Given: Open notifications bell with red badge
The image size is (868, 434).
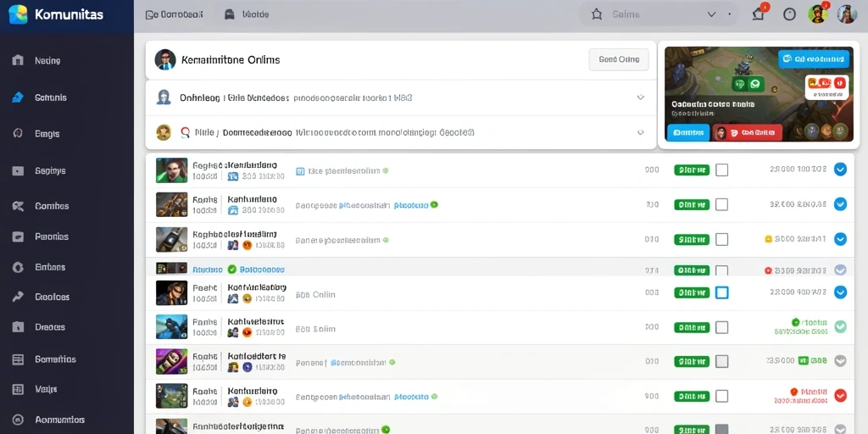Looking at the screenshot, I should tap(759, 14).
